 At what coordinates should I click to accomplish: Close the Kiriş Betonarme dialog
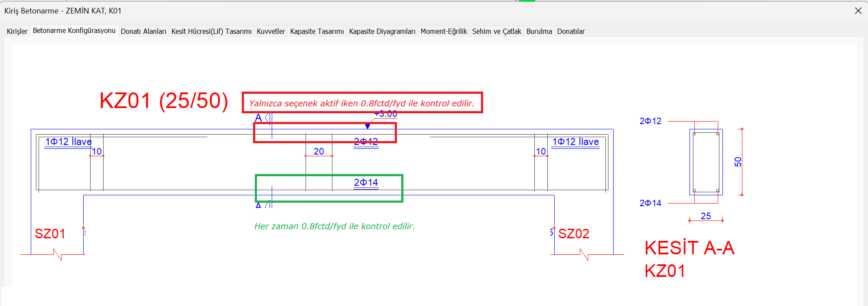[x=858, y=11]
